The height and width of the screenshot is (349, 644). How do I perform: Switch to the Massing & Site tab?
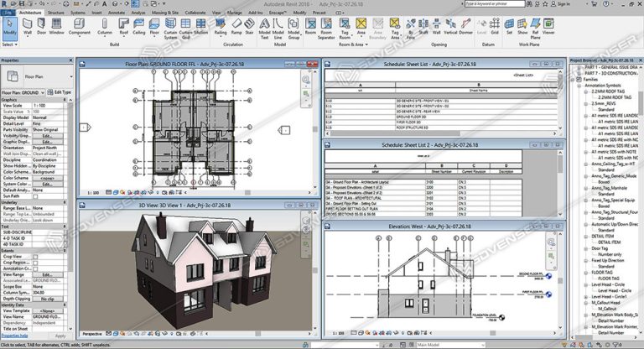165,13
